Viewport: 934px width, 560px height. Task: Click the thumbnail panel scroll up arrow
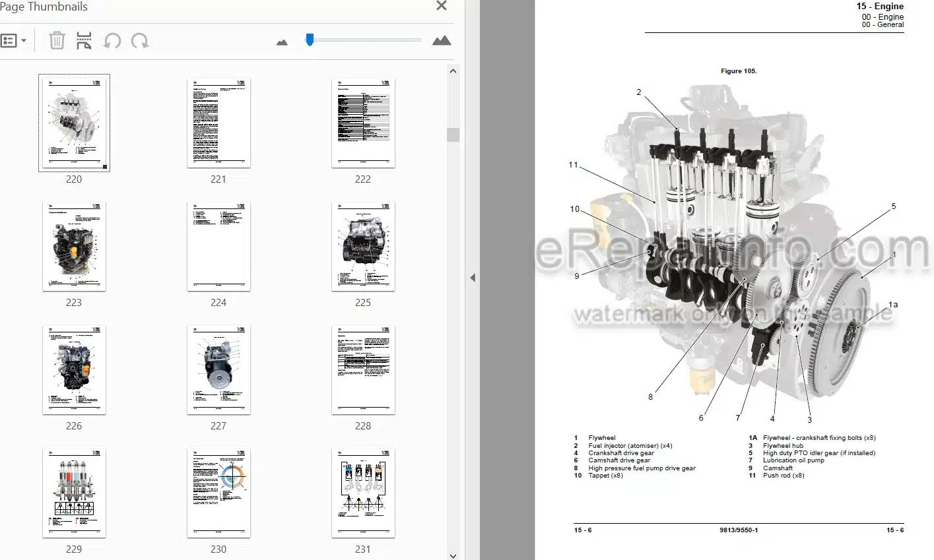453,71
